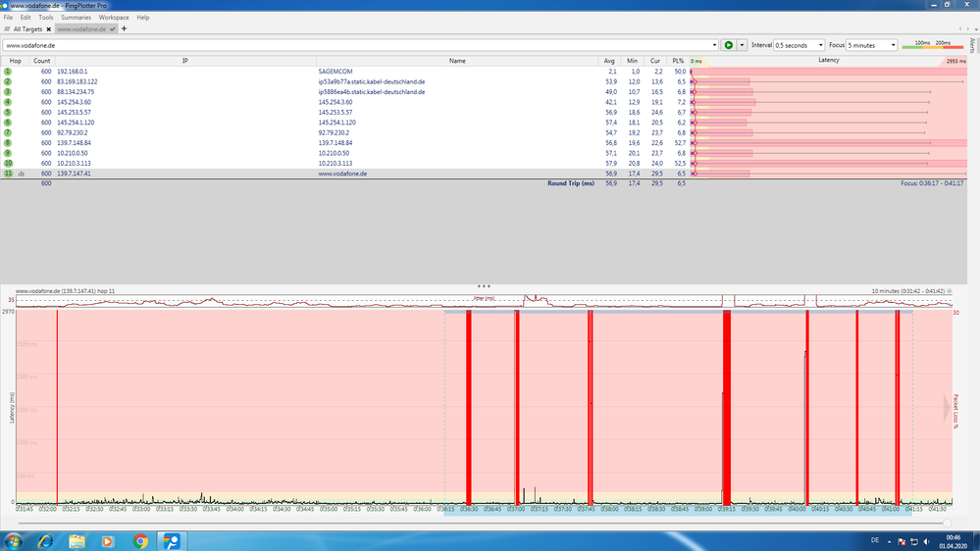Select the www.vodafone.de tab
Image resolution: width=980 pixels, height=551 pixels.
tap(81, 28)
